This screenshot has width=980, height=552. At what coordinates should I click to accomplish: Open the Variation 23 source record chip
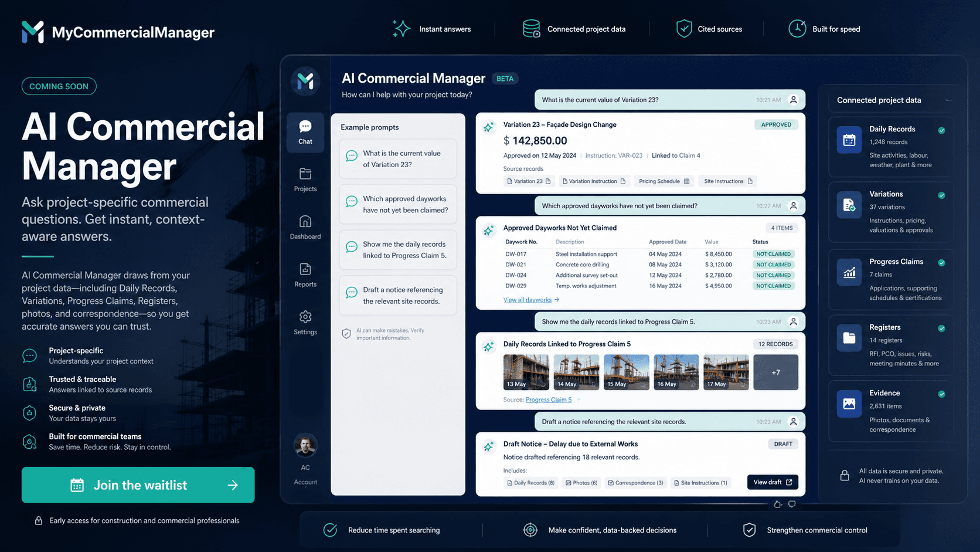pyautogui.click(x=529, y=181)
